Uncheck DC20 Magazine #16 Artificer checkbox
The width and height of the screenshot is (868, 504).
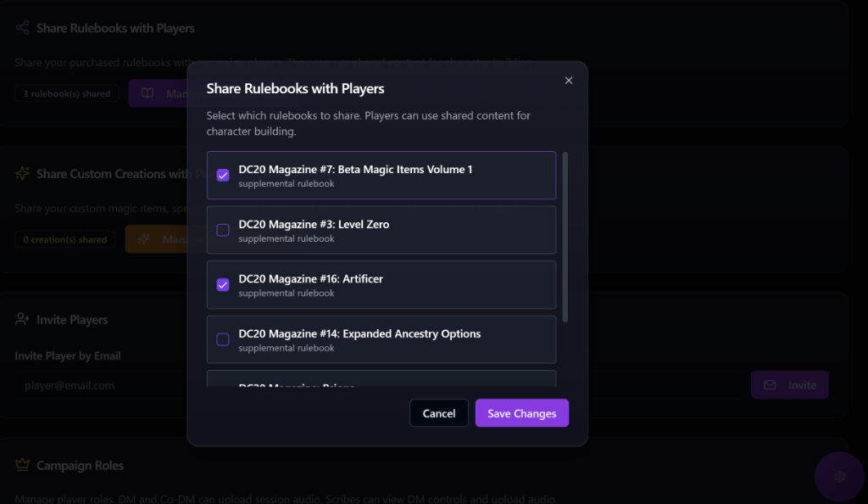(x=223, y=285)
